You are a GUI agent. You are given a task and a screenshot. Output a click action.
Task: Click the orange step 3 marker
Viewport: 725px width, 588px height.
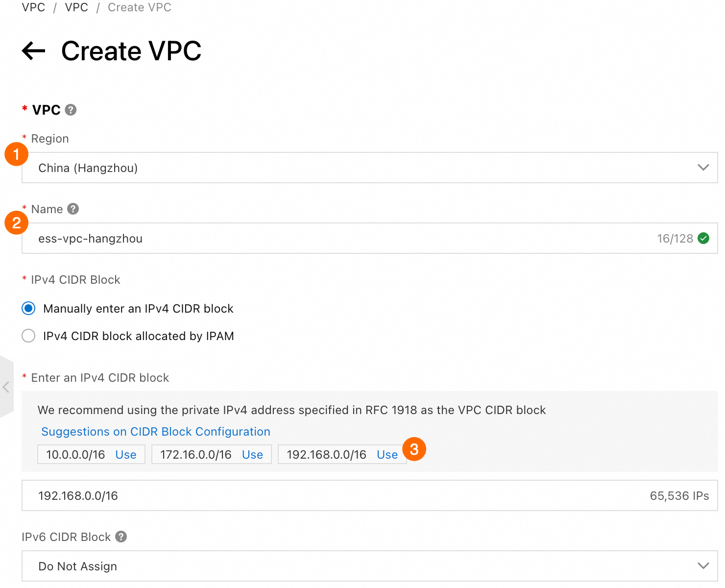(x=414, y=449)
